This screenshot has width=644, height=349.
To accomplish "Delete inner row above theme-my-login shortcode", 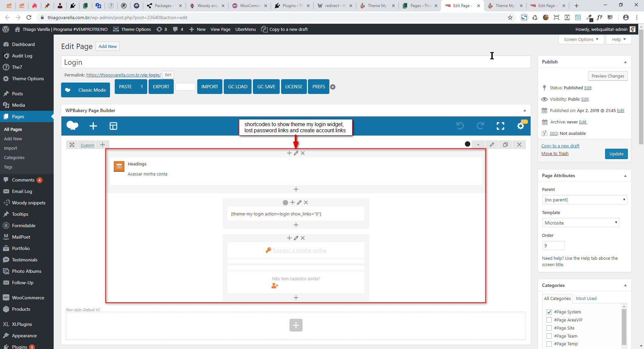I will click(306, 202).
